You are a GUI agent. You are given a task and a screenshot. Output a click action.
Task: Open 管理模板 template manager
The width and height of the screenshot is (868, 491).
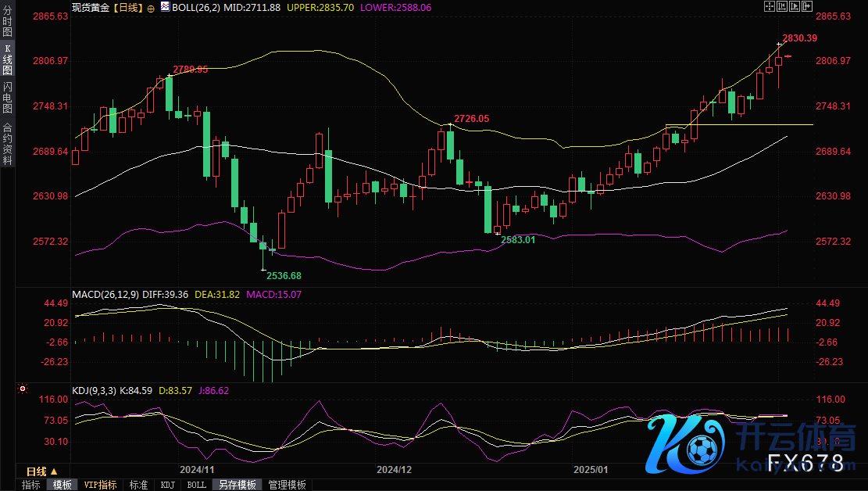click(287, 485)
